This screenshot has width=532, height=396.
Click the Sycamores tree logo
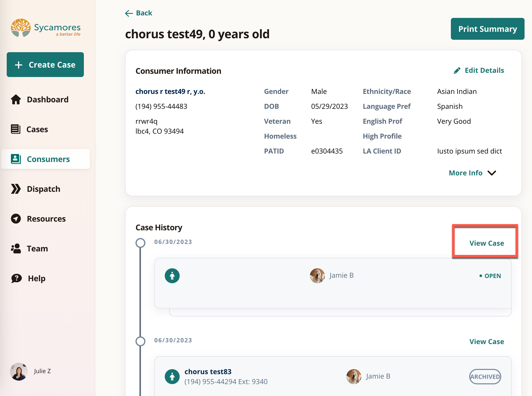point(21,28)
